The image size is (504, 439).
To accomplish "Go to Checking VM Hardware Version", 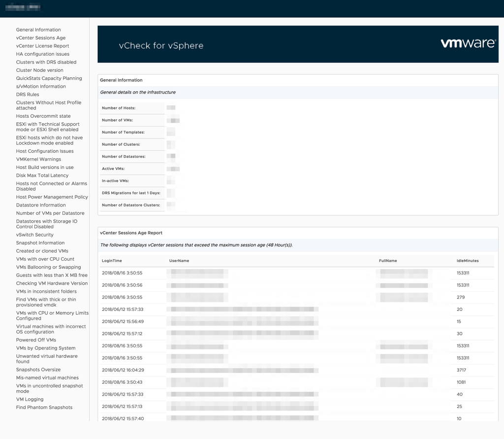I will point(52,283).
